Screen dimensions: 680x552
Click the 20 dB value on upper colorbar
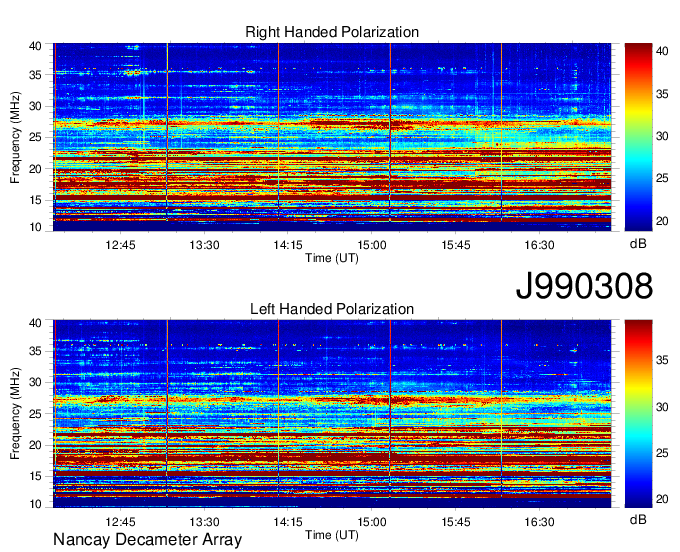pos(662,221)
